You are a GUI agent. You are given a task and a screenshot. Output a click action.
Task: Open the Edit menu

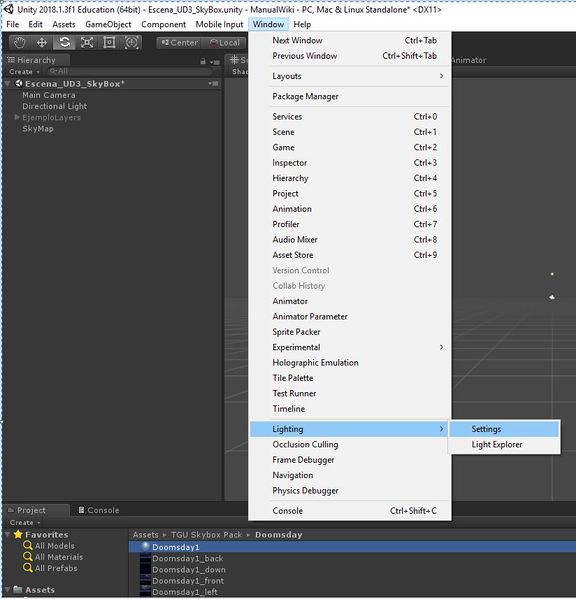[x=35, y=24]
